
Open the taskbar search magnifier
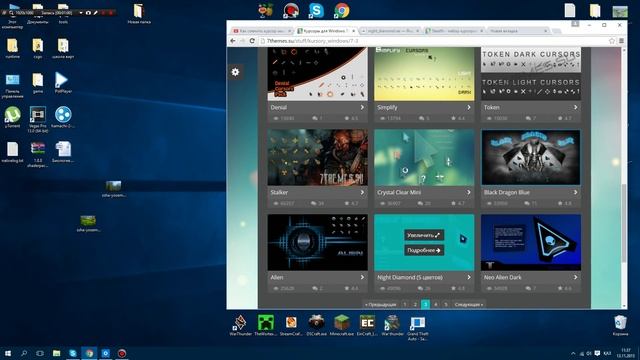pyautogui.click(x=24, y=353)
